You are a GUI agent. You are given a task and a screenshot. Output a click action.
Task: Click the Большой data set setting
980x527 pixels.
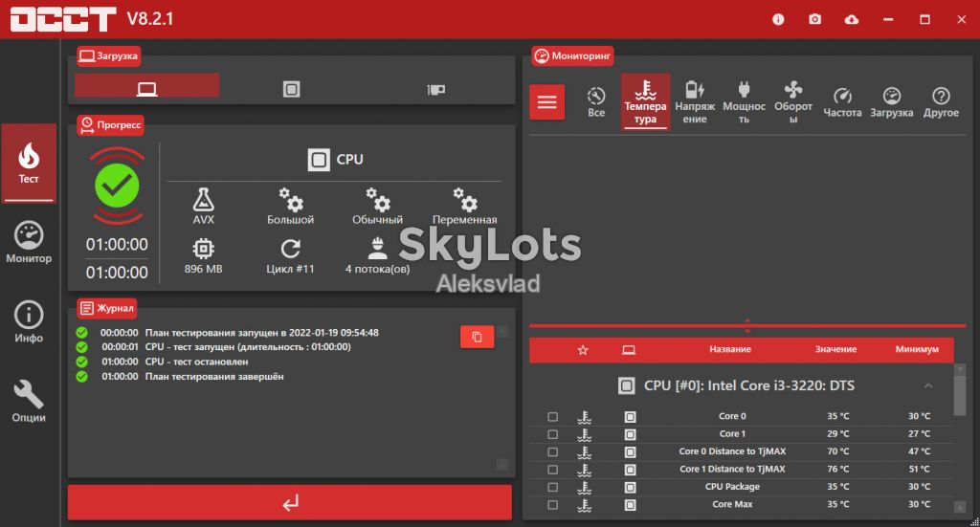(x=290, y=206)
